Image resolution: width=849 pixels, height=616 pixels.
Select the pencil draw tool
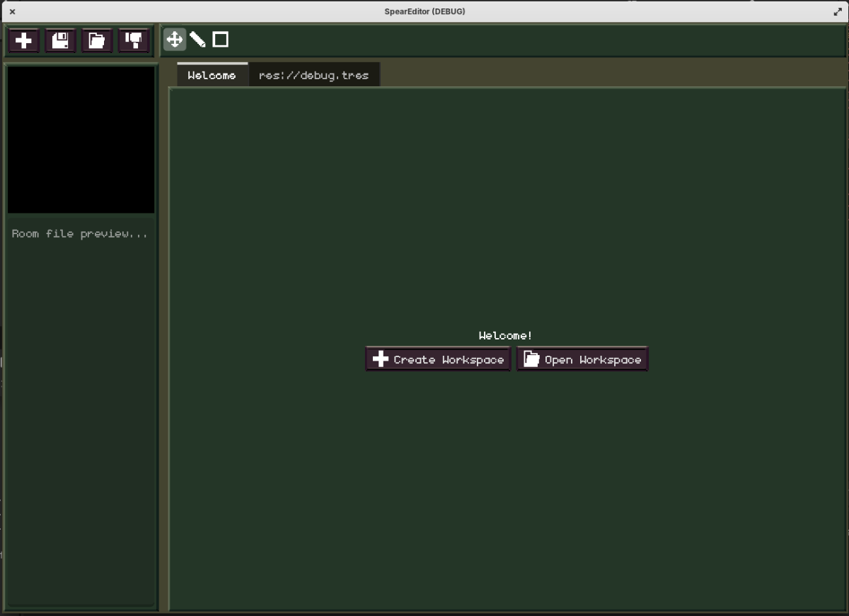coord(197,40)
